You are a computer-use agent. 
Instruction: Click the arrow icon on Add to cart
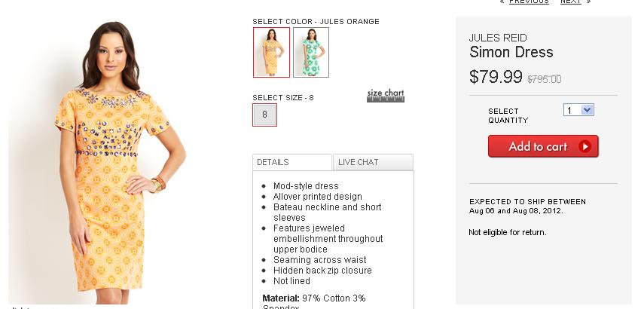coord(584,146)
